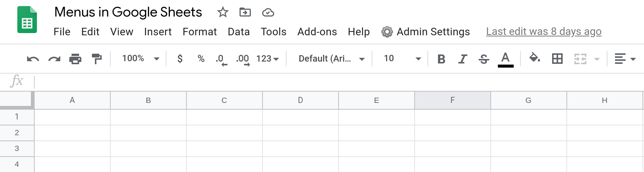Select column G header
This screenshot has width=644, height=172.
pos(529,100)
